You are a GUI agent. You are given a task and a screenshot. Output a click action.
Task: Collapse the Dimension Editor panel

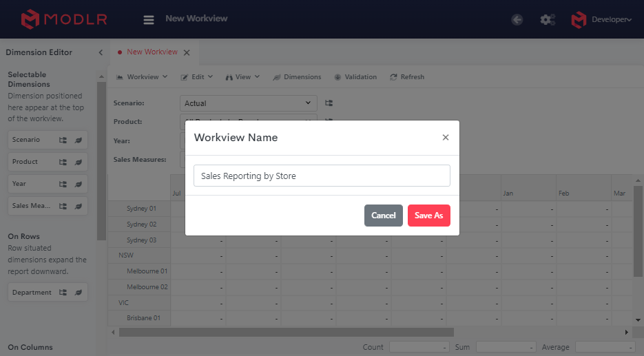tap(101, 52)
